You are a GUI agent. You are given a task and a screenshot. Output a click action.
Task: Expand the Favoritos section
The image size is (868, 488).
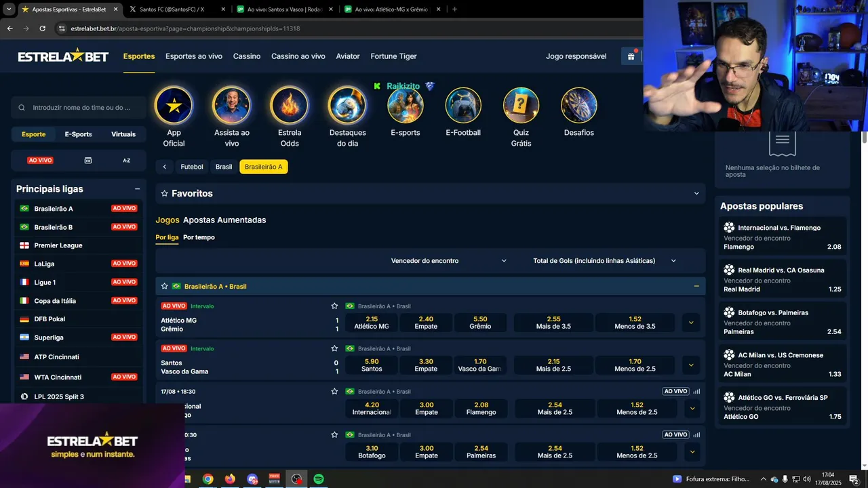coord(696,194)
